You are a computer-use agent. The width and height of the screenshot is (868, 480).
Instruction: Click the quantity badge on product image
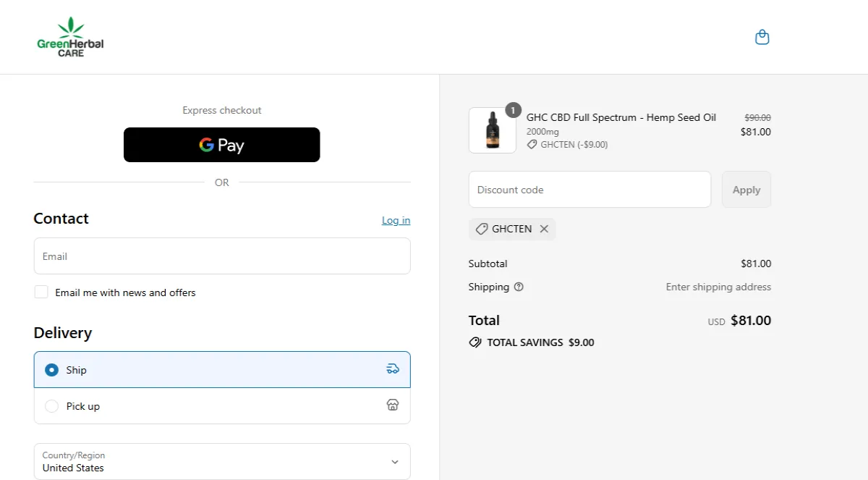tap(513, 110)
